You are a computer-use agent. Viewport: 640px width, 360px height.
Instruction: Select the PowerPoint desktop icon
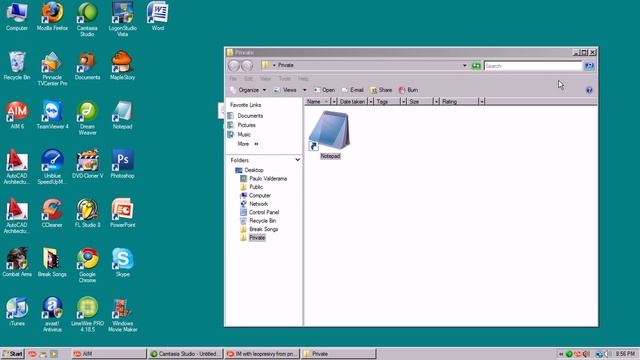click(x=122, y=213)
